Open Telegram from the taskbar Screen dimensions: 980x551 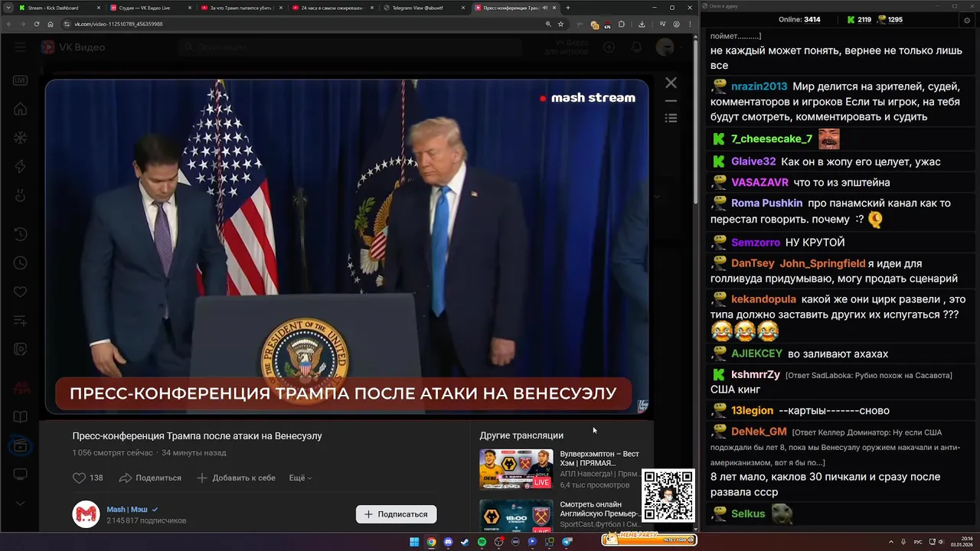click(x=567, y=542)
